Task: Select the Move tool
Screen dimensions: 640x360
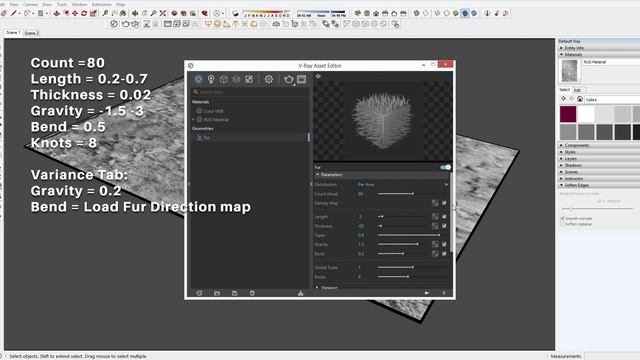Action: coord(75,13)
